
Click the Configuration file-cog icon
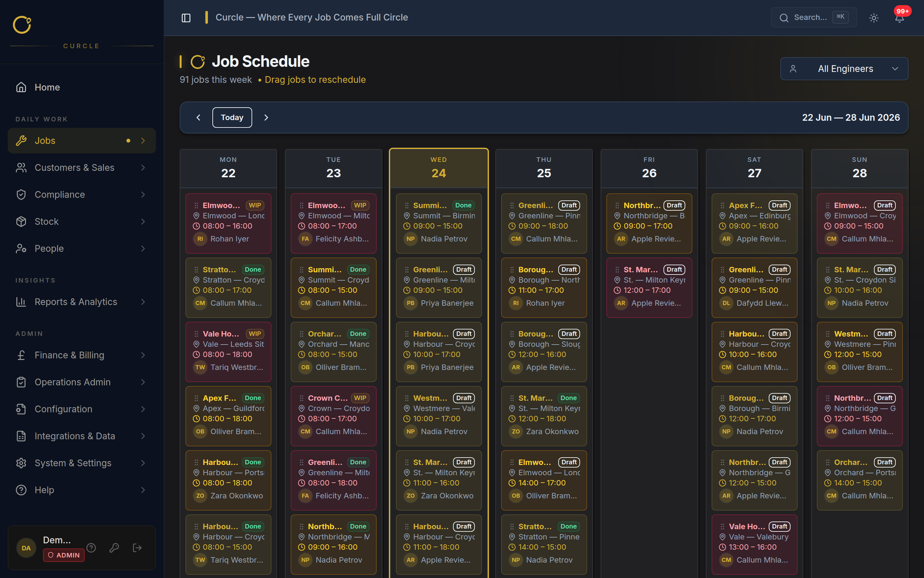21,409
